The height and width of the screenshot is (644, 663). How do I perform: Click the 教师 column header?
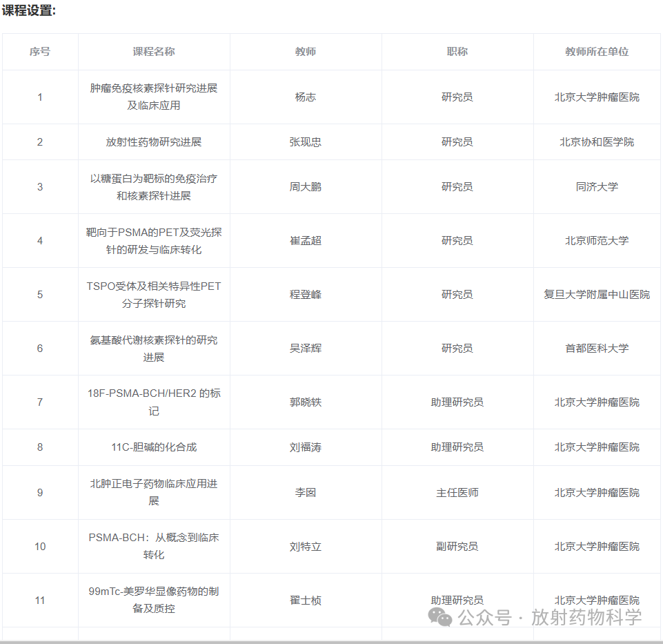(306, 52)
